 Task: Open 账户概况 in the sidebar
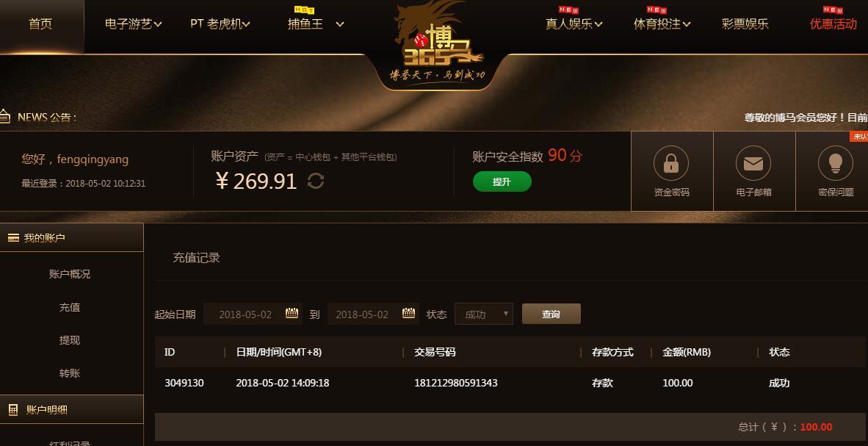[70, 273]
